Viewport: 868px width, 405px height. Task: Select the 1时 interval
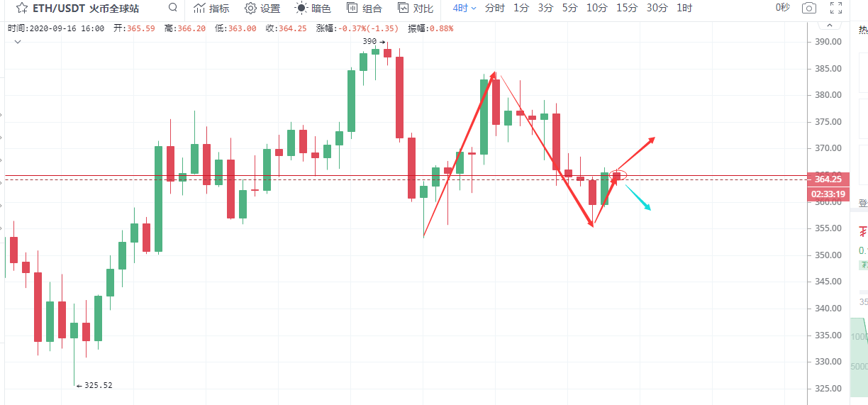[x=684, y=9]
